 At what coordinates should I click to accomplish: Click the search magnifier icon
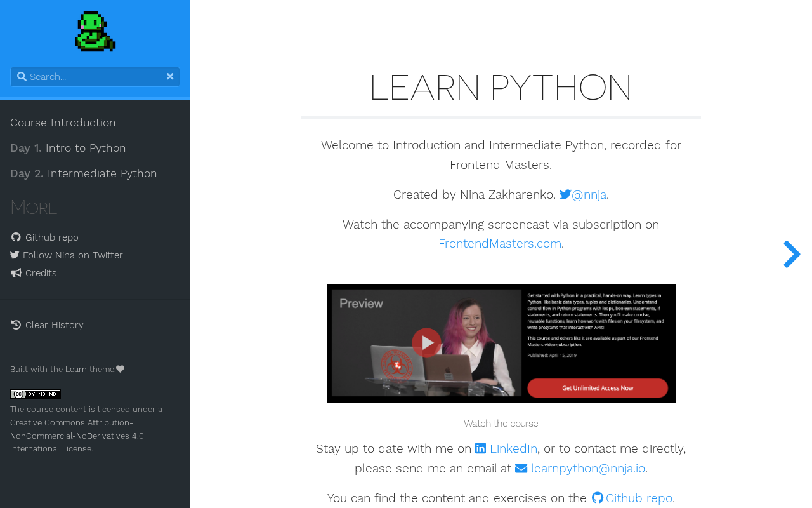click(22, 77)
